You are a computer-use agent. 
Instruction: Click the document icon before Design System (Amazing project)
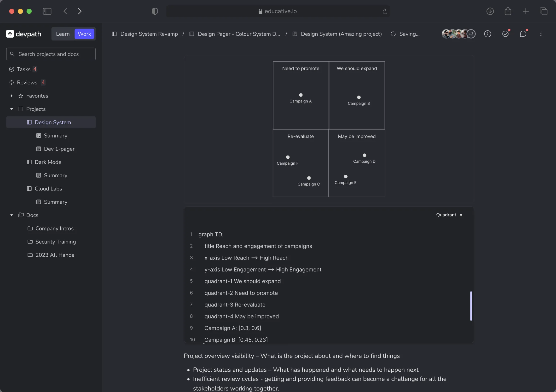click(295, 34)
